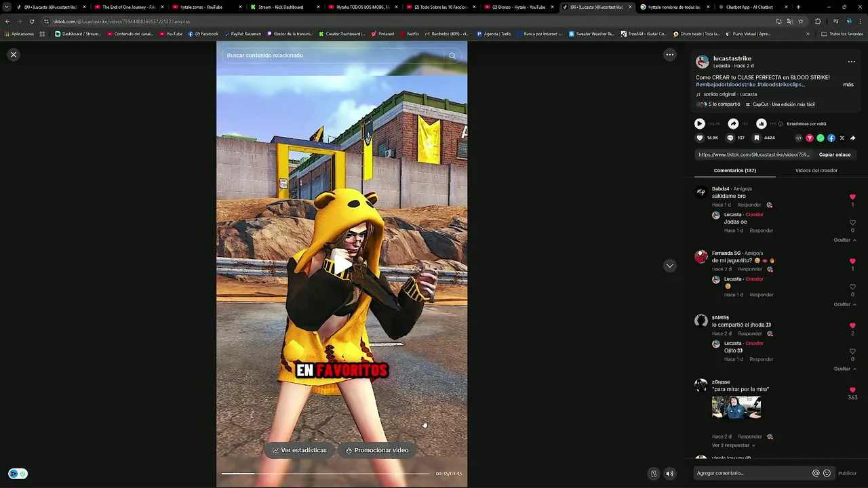Image resolution: width=868 pixels, height=488 pixels.
Task: Open the video three-dot options menu
Action: (669, 55)
